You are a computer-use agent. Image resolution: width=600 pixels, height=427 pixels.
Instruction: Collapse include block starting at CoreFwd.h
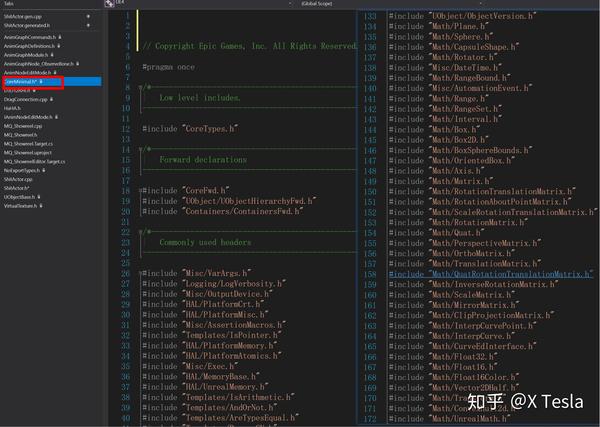coord(140,191)
